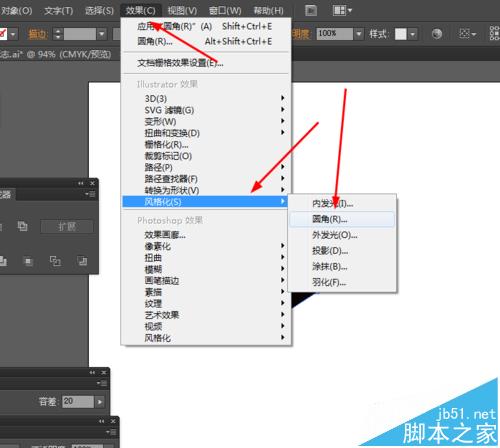Choose 涂抹(B)... from submenu
Viewport: 500px width, 448px height.
click(x=342, y=266)
